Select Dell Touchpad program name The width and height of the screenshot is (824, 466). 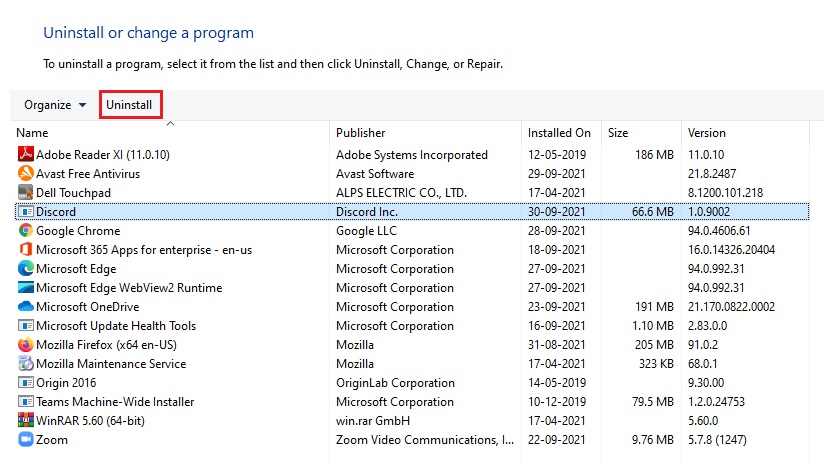pyautogui.click(x=74, y=193)
